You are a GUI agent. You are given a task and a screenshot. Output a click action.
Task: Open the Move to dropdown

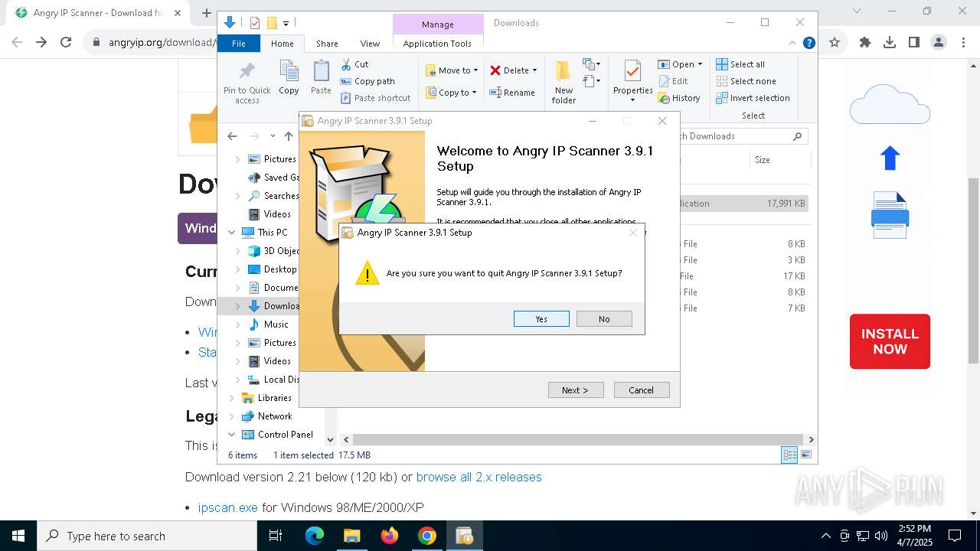pos(452,70)
